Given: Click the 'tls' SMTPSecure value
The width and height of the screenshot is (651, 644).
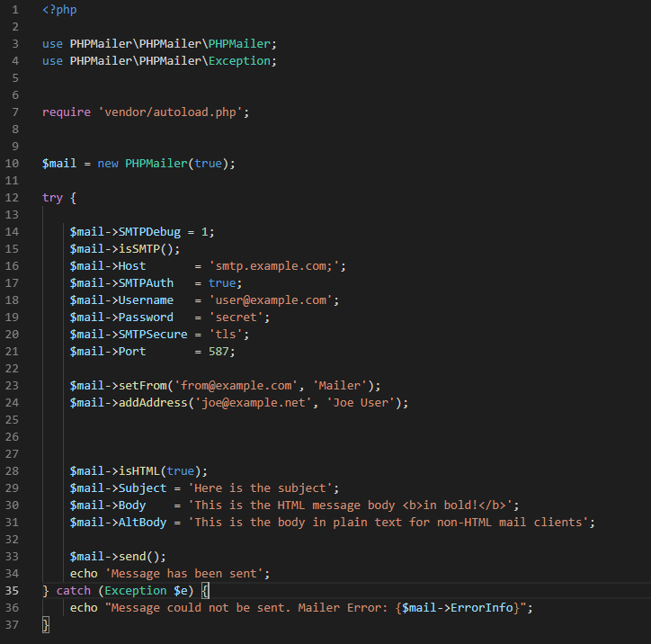Looking at the screenshot, I should [x=228, y=335].
